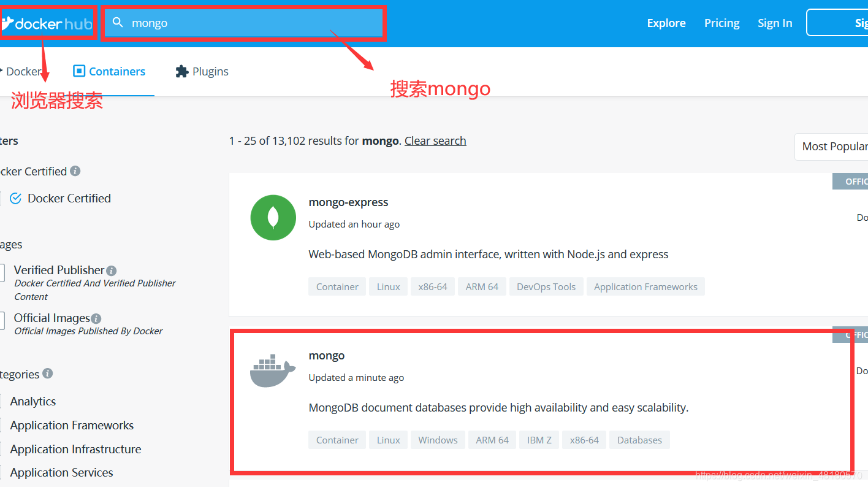Click the Windows tag

click(x=438, y=440)
